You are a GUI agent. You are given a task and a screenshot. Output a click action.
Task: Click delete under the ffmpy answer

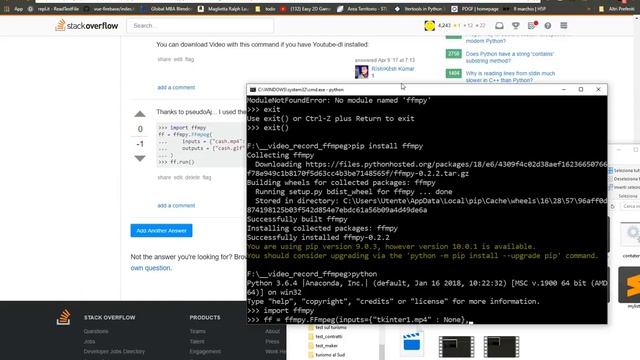tap(192, 178)
